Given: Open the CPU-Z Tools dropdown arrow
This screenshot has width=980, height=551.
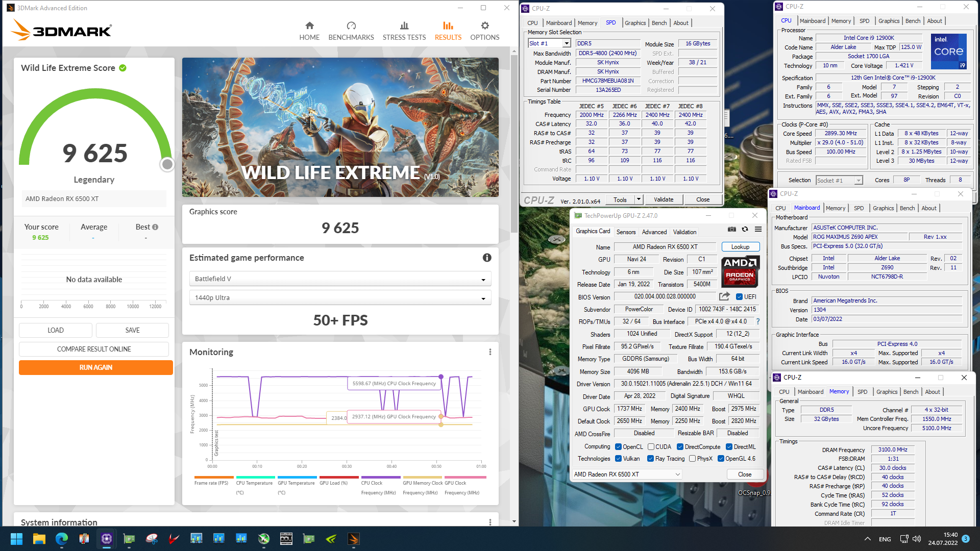Looking at the screenshot, I should (638, 199).
